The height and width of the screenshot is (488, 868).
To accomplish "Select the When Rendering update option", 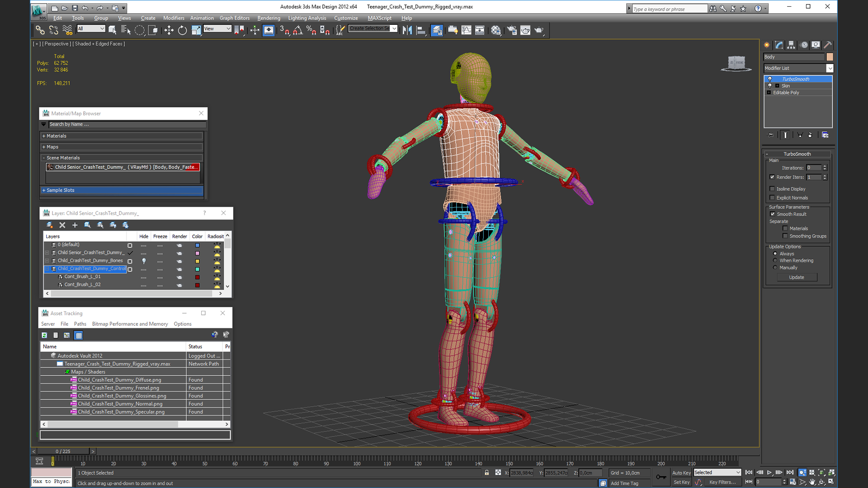I will click(775, 261).
